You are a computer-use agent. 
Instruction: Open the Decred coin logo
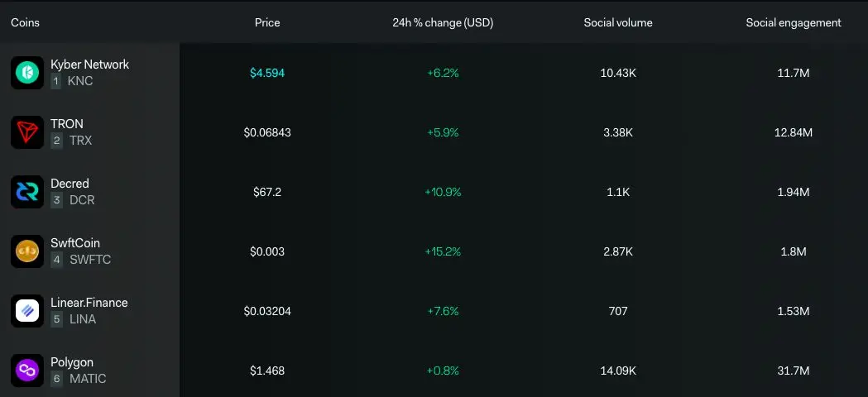[27, 192]
